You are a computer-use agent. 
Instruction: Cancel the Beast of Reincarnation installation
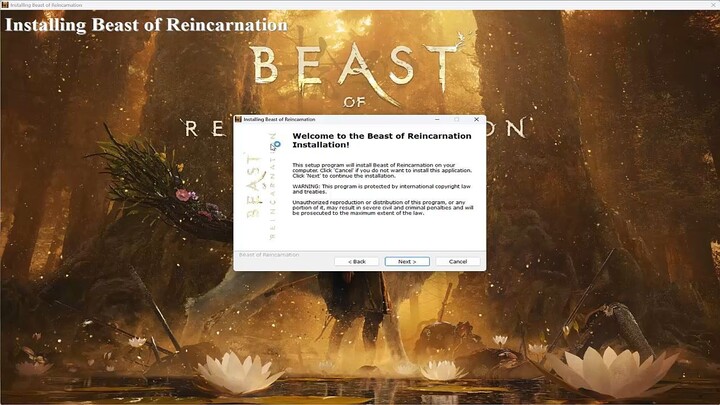pos(458,261)
